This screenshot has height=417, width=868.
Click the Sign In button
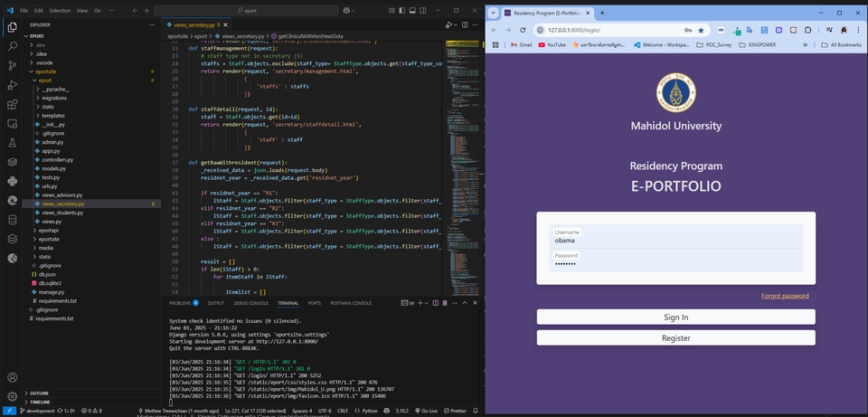point(676,317)
